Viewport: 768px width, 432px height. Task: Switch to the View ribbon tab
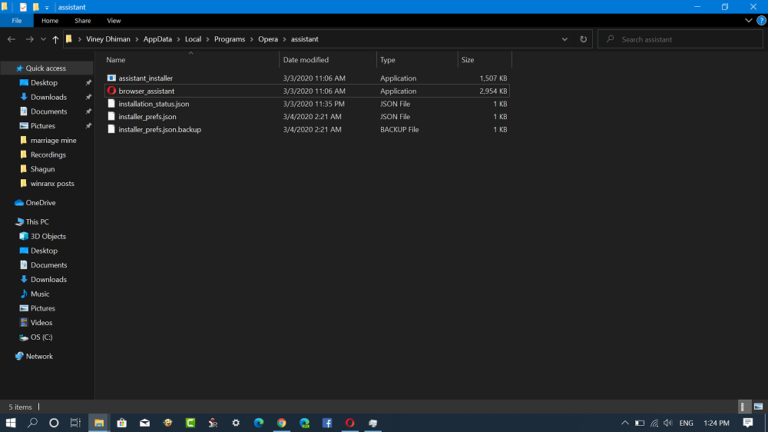(x=114, y=20)
